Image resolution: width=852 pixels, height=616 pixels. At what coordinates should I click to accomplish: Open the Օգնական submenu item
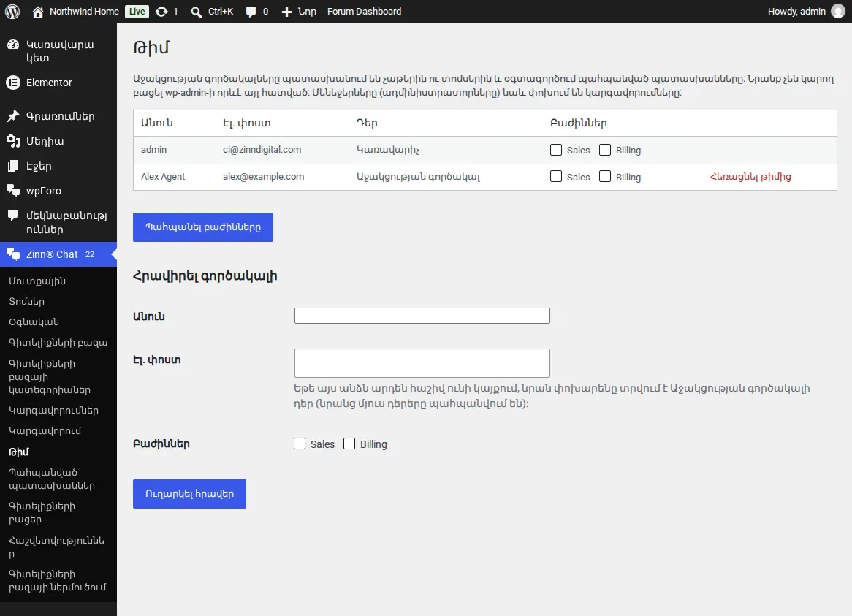point(34,322)
